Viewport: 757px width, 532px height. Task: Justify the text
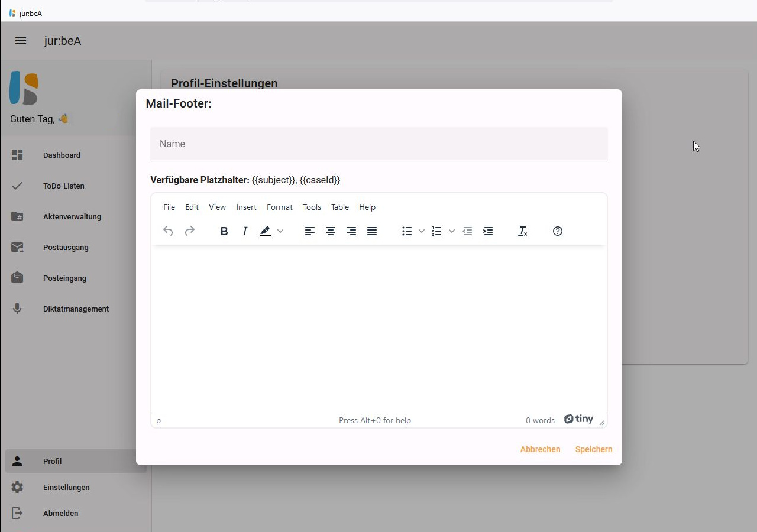coord(372,231)
